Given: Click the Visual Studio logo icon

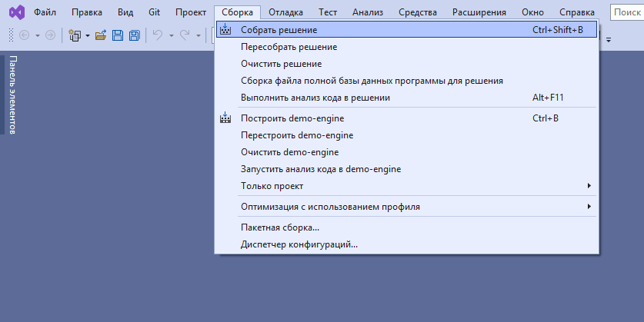Looking at the screenshot, I should coord(15,12).
